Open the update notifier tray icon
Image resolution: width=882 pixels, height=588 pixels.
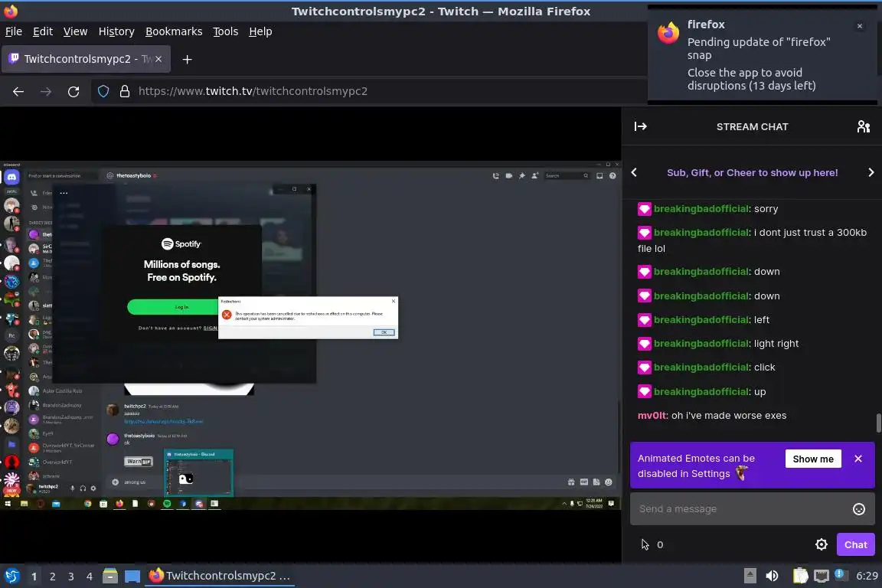[x=840, y=574]
